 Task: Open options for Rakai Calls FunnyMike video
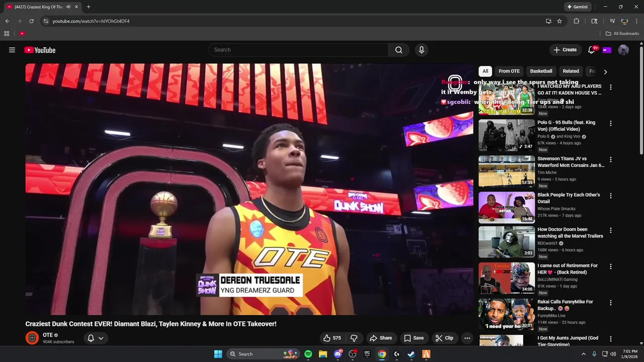pos(611,303)
